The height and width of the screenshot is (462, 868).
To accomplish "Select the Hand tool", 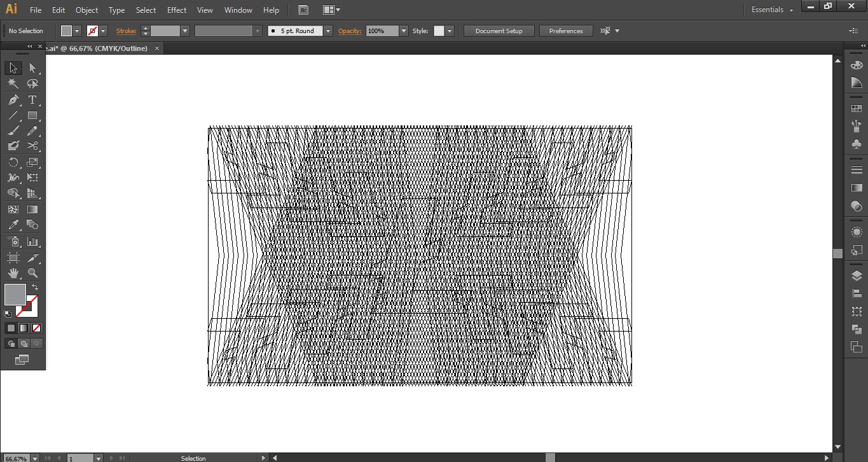I will (x=13, y=274).
